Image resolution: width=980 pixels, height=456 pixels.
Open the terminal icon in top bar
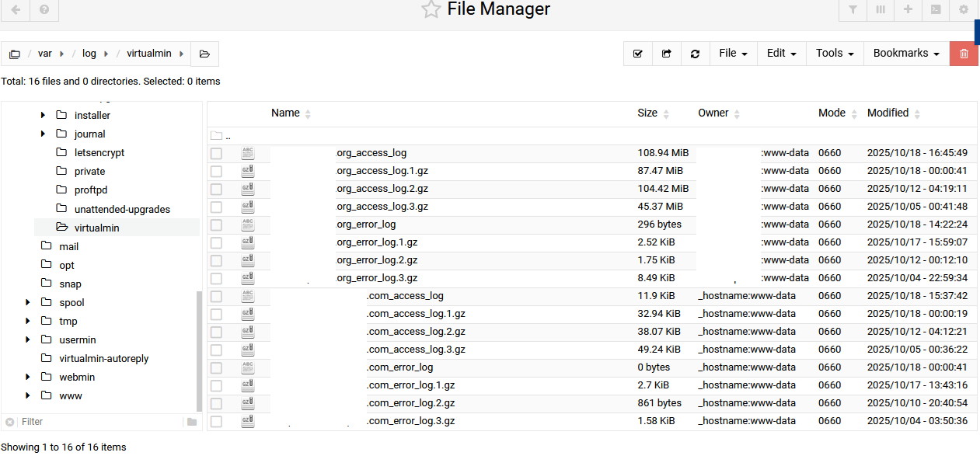click(x=936, y=10)
